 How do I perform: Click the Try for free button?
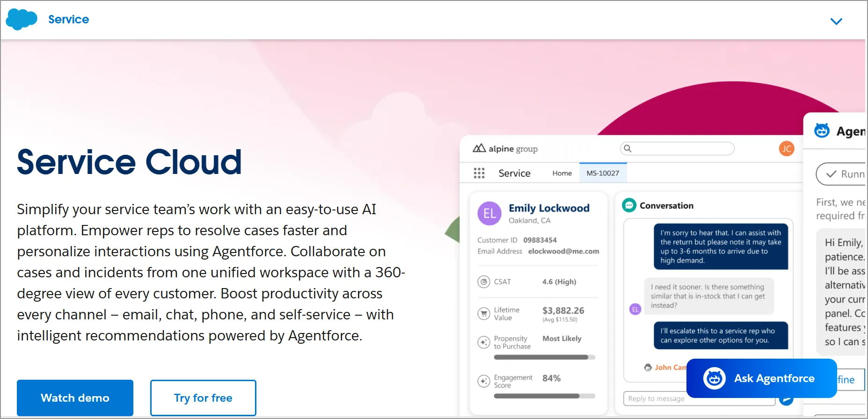[x=203, y=397]
